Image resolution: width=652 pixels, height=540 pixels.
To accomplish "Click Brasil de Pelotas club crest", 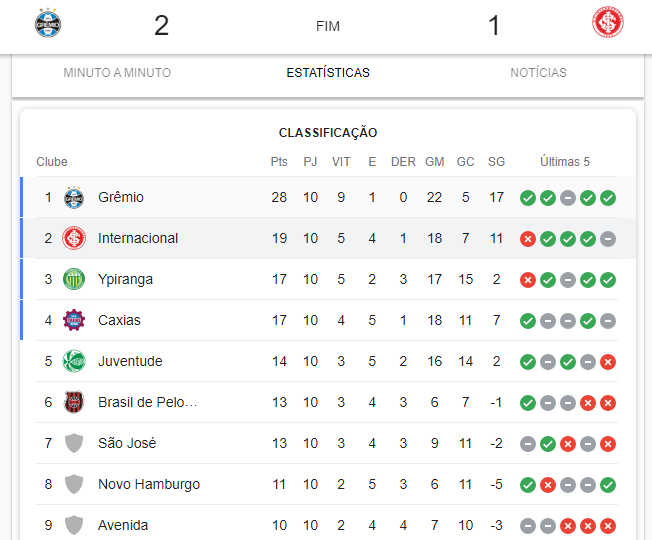I will pyautogui.click(x=74, y=402).
